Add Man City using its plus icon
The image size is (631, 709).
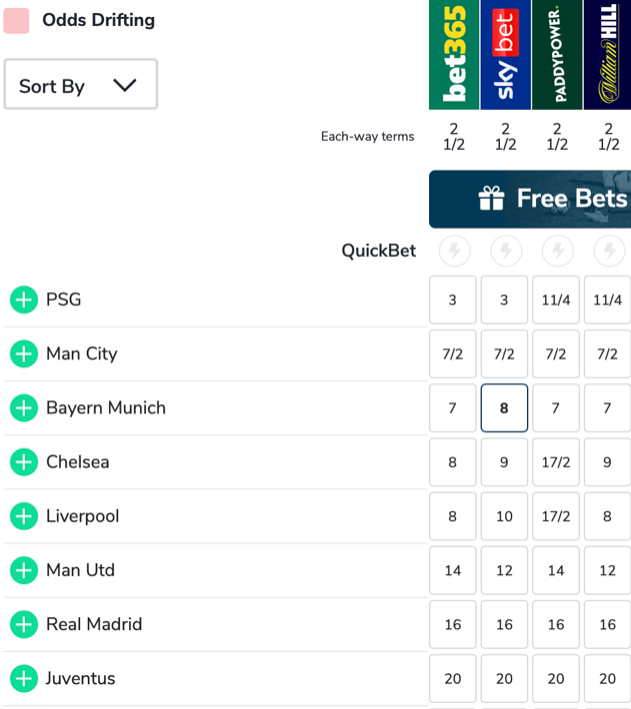tap(23, 353)
